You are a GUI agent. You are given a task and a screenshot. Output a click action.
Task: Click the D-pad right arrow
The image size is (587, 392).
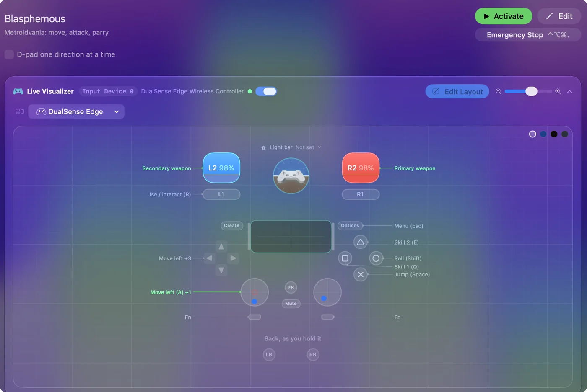pos(233,258)
